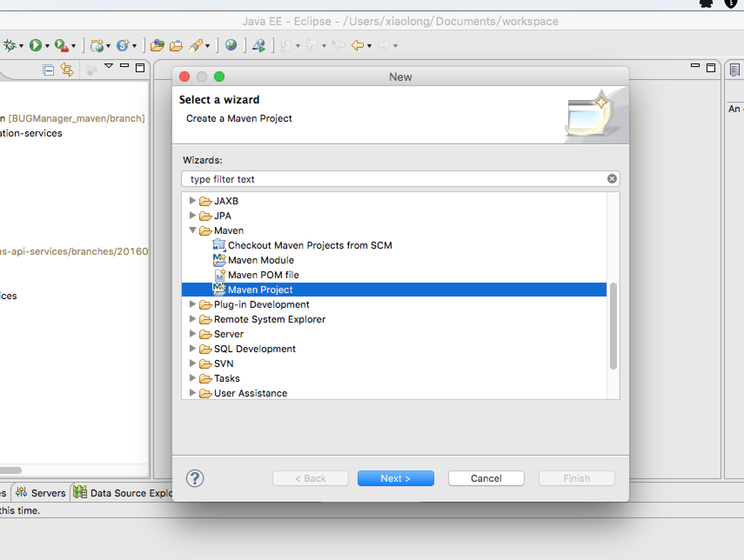Screen dimensions: 744x560
Task: Expand the Plug-in Development folder
Action: pyautogui.click(x=192, y=304)
